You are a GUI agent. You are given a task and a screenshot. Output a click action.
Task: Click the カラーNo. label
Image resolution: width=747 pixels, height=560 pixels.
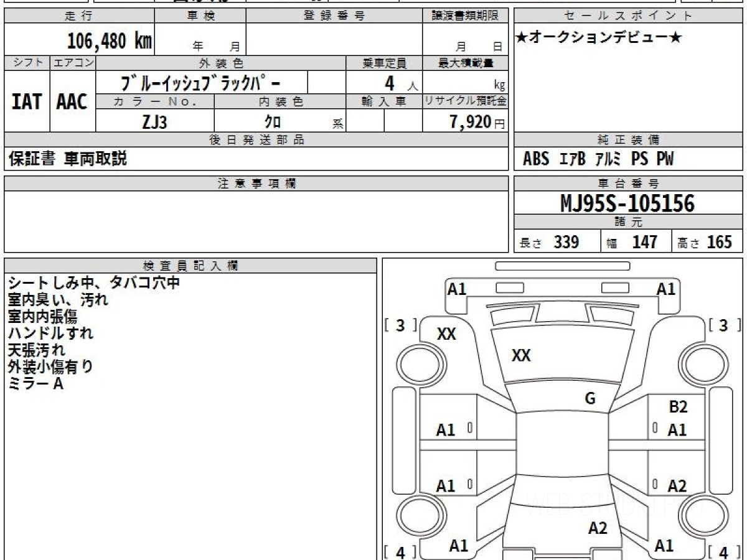coord(155,101)
